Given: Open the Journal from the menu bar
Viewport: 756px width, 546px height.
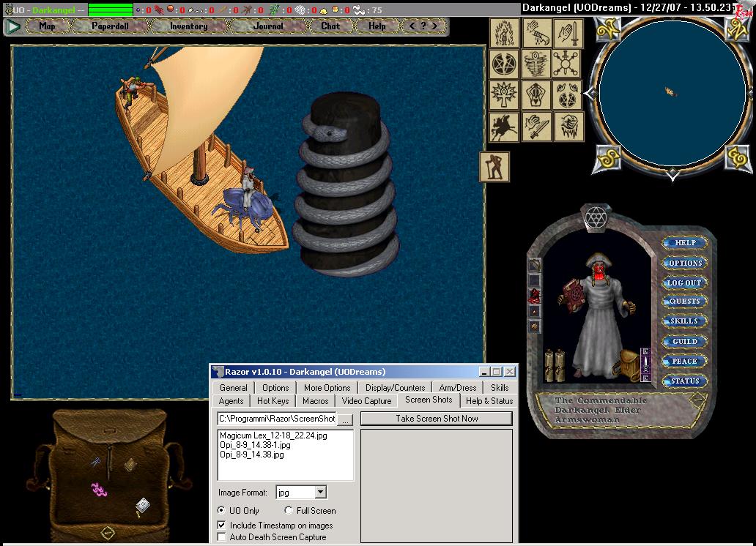Looking at the screenshot, I should (x=268, y=26).
